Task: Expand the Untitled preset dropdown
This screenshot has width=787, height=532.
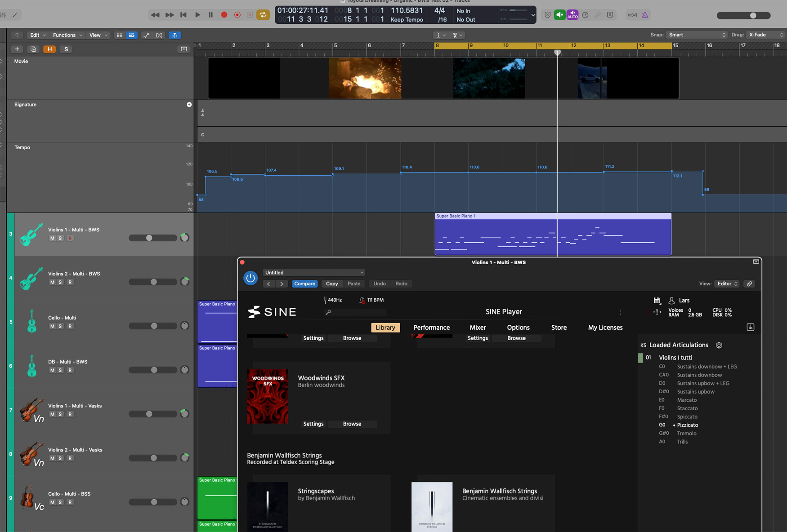Action: pos(313,273)
